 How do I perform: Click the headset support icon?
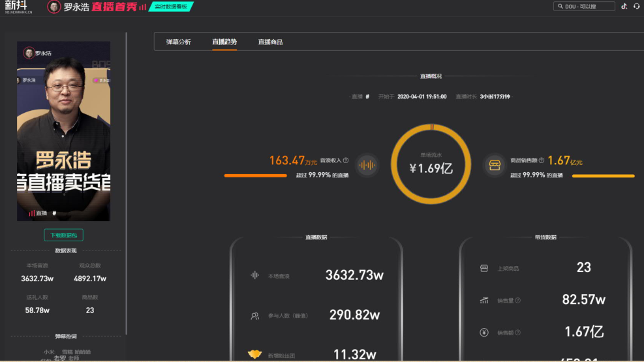[636, 6]
